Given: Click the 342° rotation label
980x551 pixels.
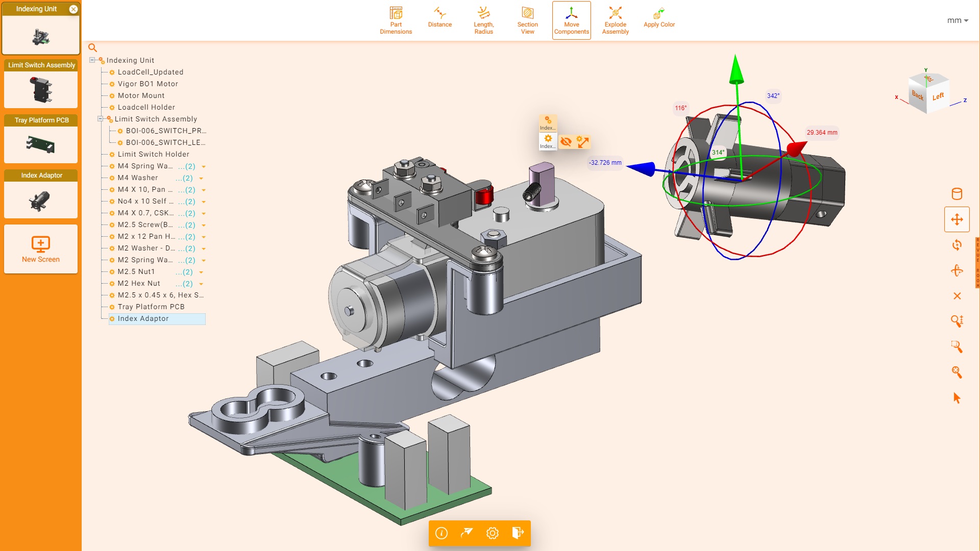Looking at the screenshot, I should 773,96.
